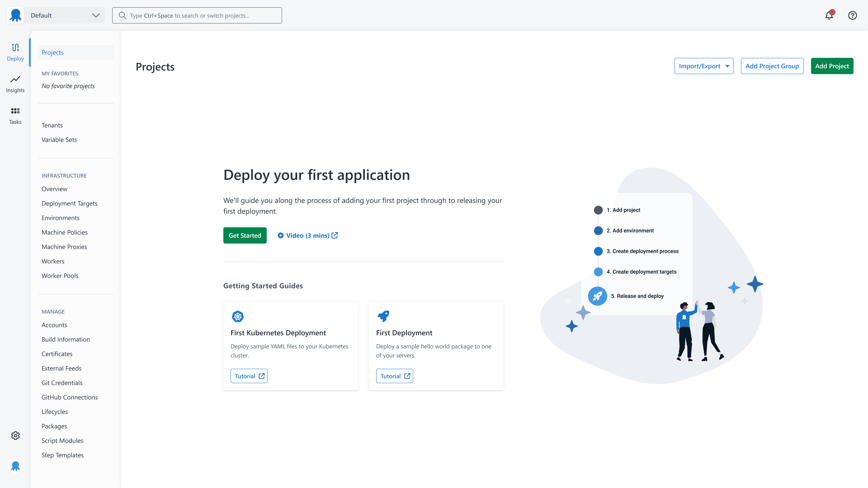Open the First Deployment Tutorial

pyautogui.click(x=395, y=376)
